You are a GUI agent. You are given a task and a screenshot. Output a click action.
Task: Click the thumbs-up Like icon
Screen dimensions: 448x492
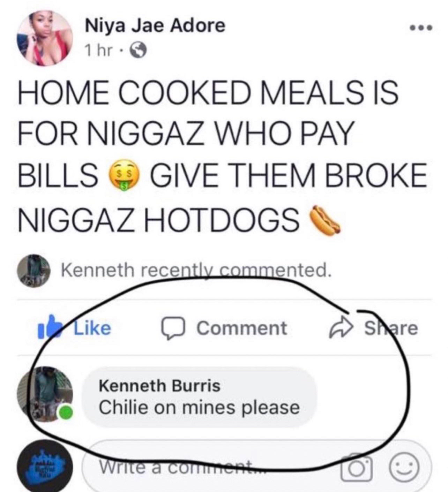tap(47, 327)
